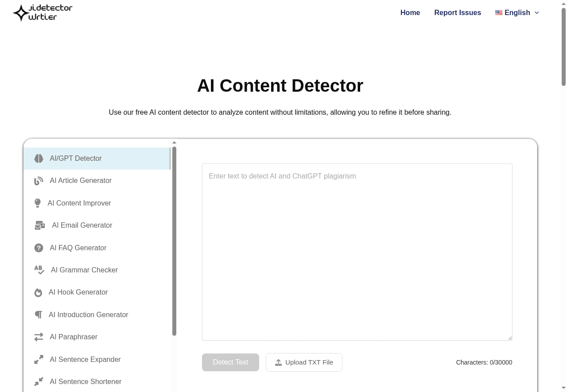Open AI Article Generator via its blog icon
Image resolution: width=567 pixels, height=392 pixels.
pos(39,181)
